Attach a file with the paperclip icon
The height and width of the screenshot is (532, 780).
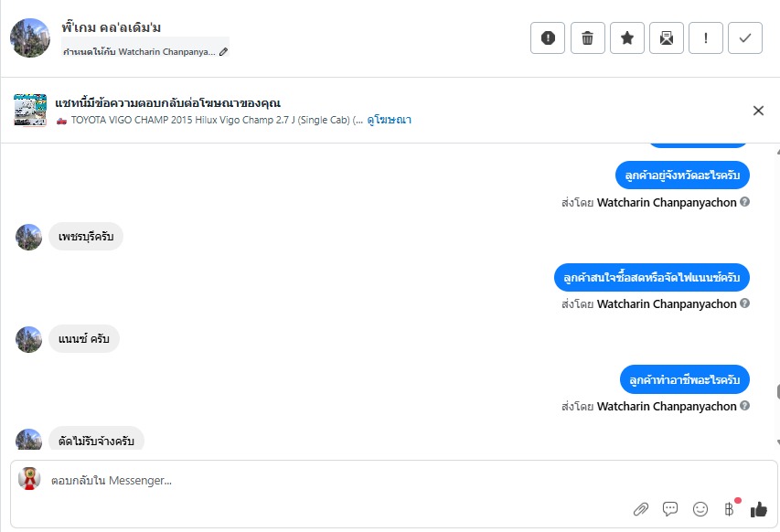(x=641, y=509)
